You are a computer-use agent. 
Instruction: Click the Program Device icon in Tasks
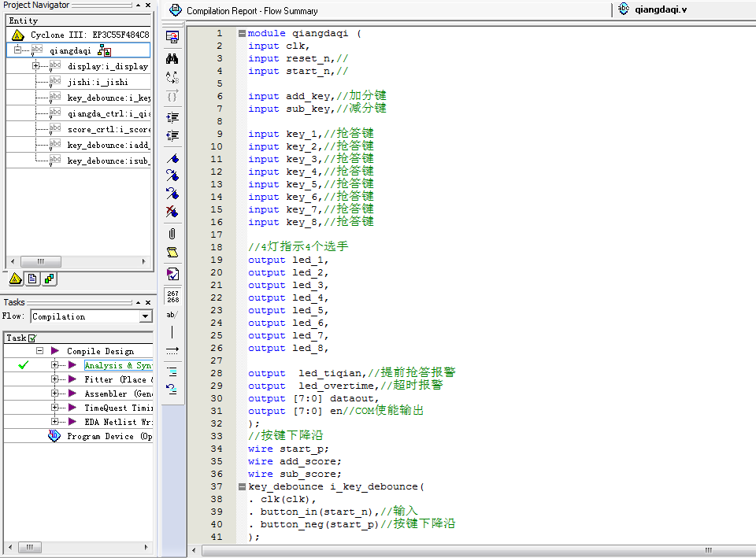(54, 436)
